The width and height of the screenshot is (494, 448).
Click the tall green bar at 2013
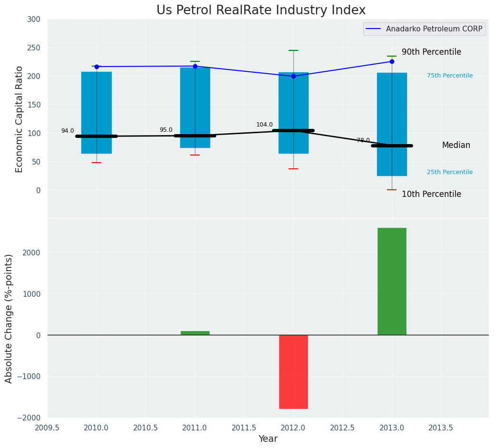coord(392,281)
